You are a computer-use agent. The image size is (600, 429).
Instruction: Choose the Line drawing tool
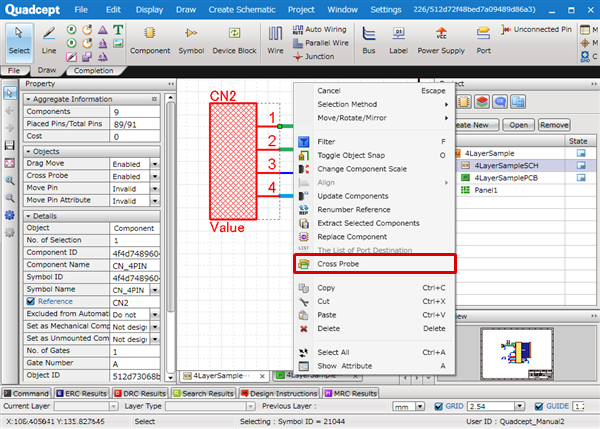(49, 41)
